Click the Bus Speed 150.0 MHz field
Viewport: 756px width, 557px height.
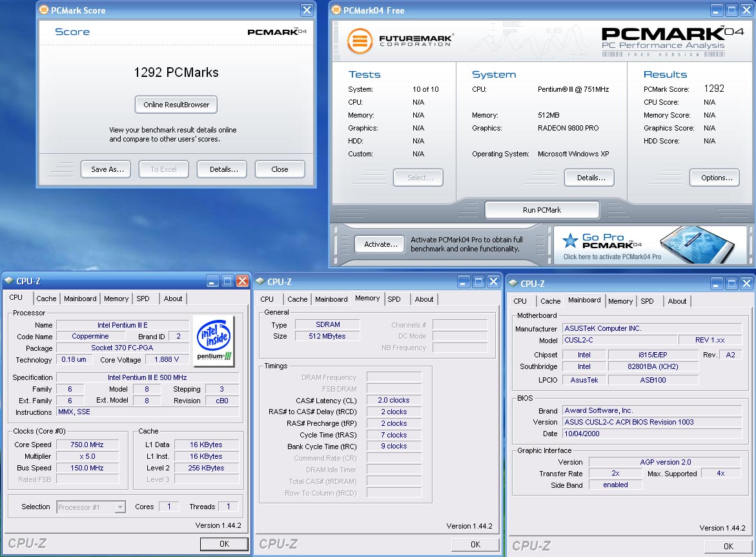click(x=87, y=468)
